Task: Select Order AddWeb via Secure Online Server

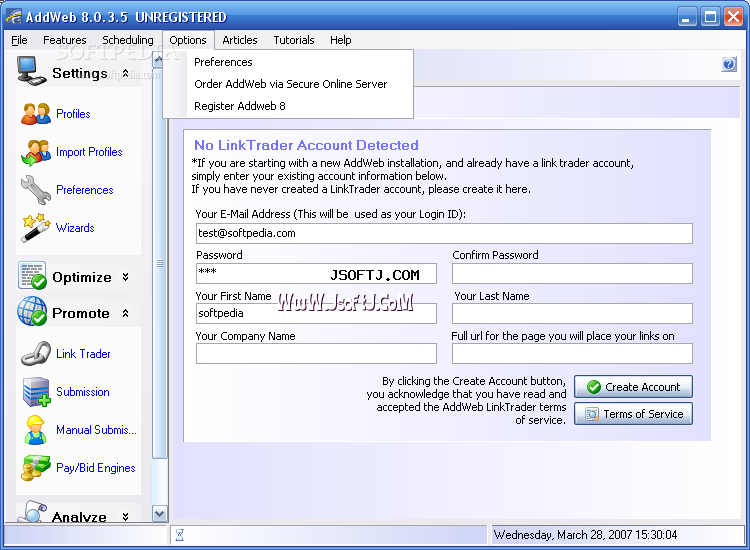Action: (288, 84)
